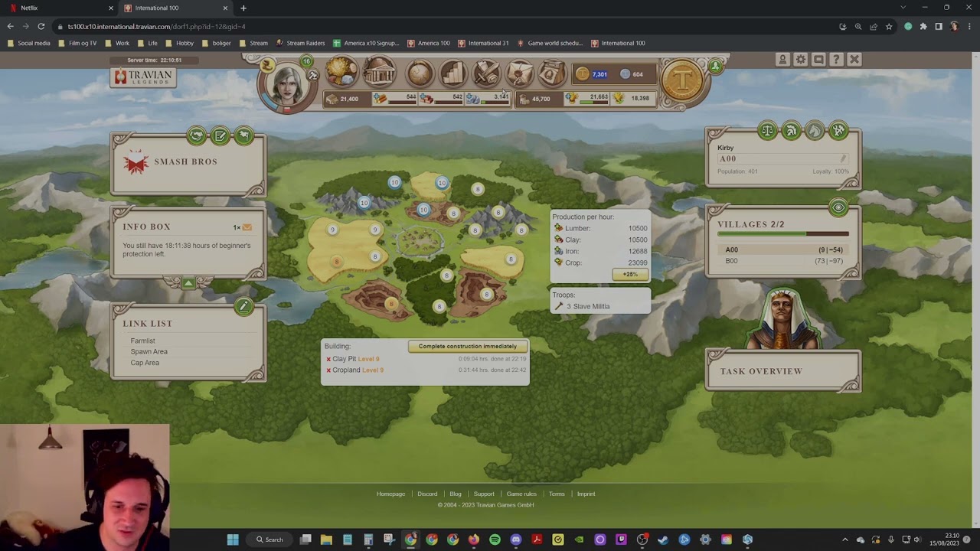The height and width of the screenshot is (551, 980).
Task: Cancel the Clay Pit Level 9 construction
Action: pyautogui.click(x=328, y=359)
